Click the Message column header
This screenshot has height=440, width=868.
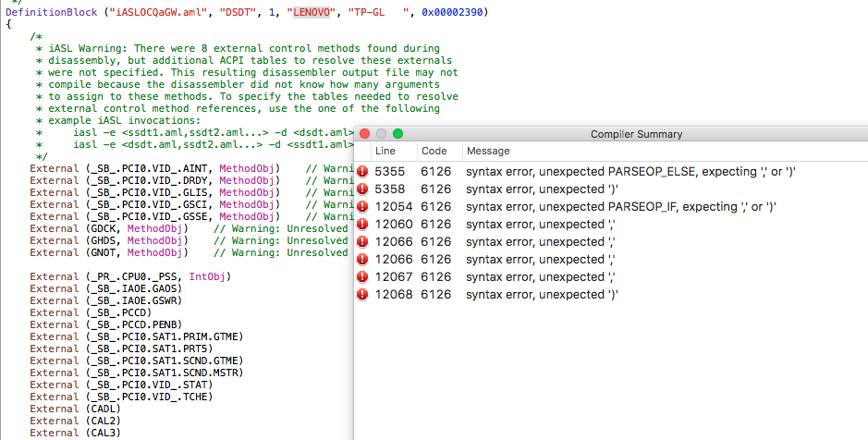tap(487, 151)
